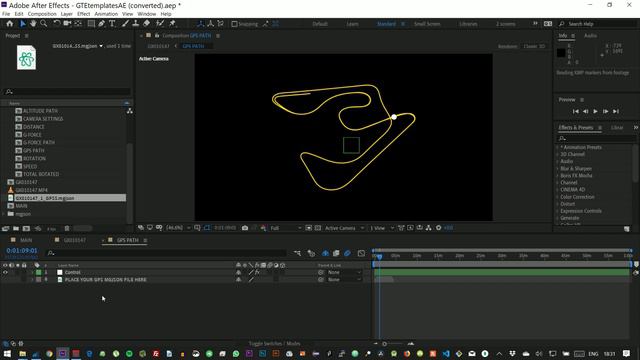This screenshot has width=640, height=360.
Task: Jump to first frame in Preview panel
Action: [576, 111]
